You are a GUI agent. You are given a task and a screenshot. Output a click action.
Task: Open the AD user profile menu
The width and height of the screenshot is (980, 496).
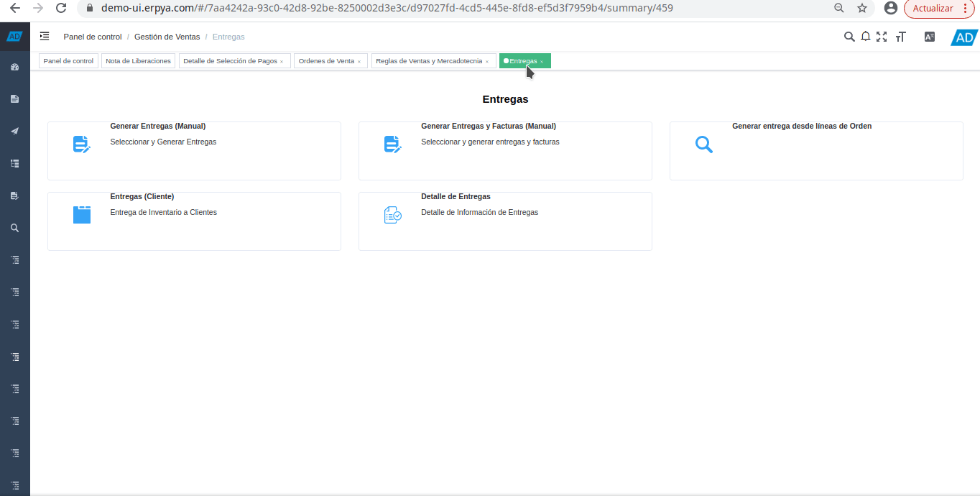coord(963,37)
